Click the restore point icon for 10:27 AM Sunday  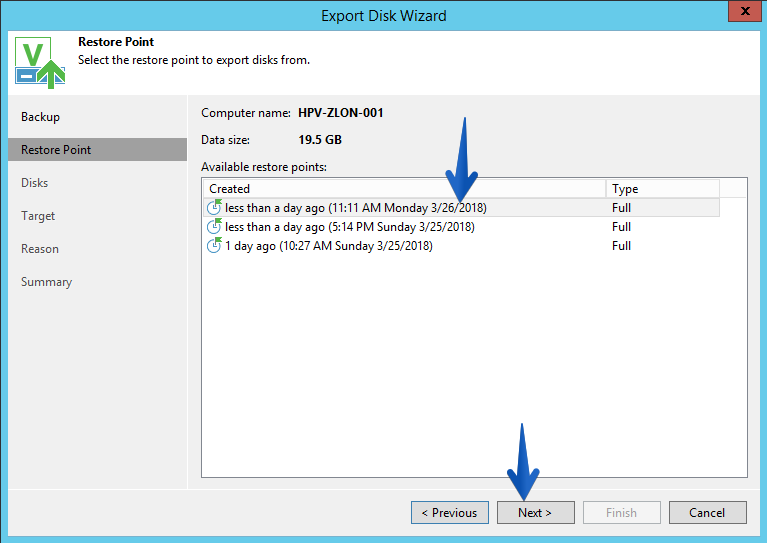[x=214, y=246]
